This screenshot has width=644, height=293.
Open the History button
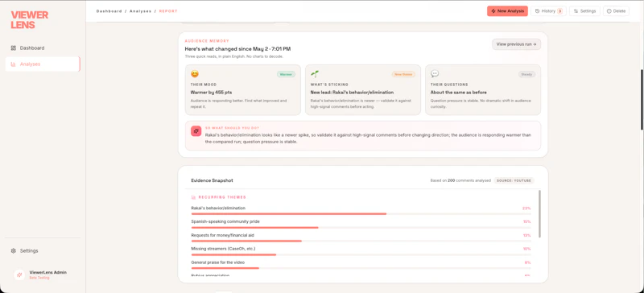pyautogui.click(x=548, y=11)
